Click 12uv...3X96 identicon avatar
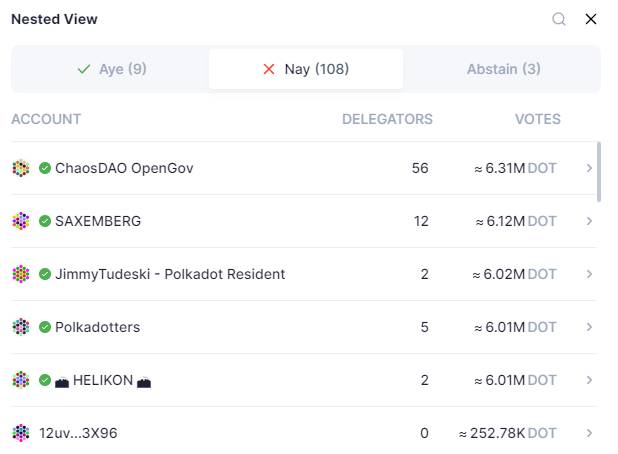Viewport: 618px width, 454px height. [x=21, y=433]
